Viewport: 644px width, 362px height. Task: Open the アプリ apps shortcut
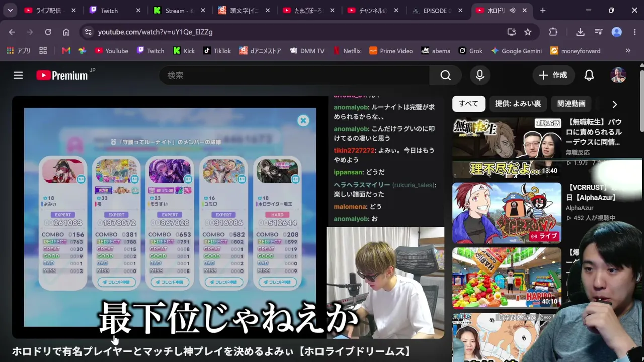point(19,51)
